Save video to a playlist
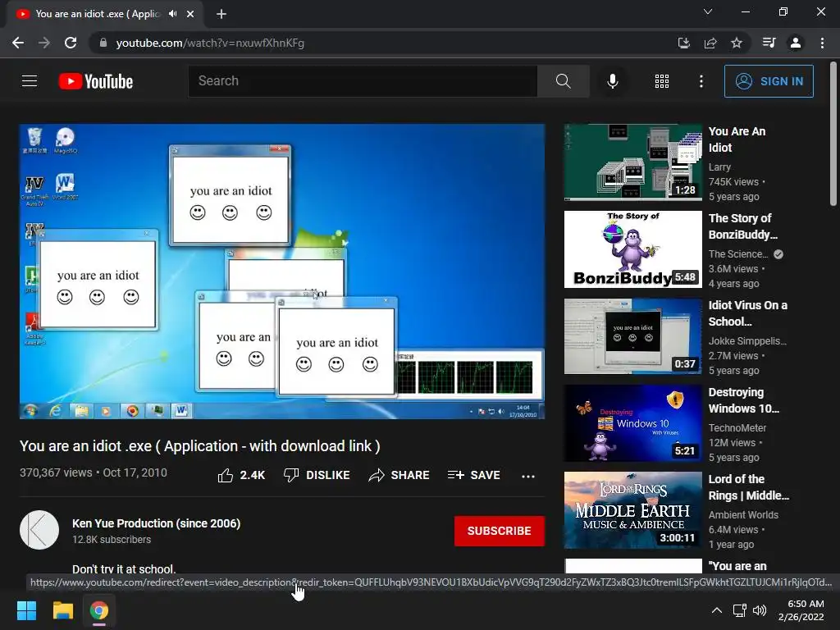 click(473, 475)
